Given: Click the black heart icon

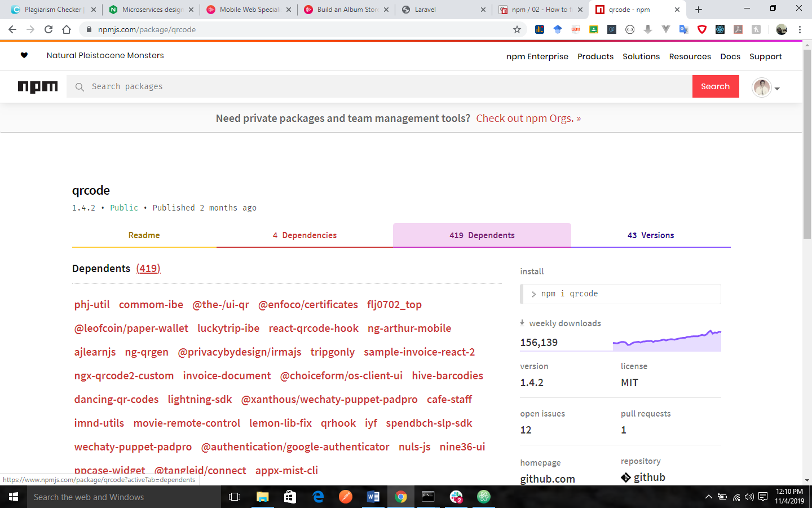Looking at the screenshot, I should click(24, 55).
